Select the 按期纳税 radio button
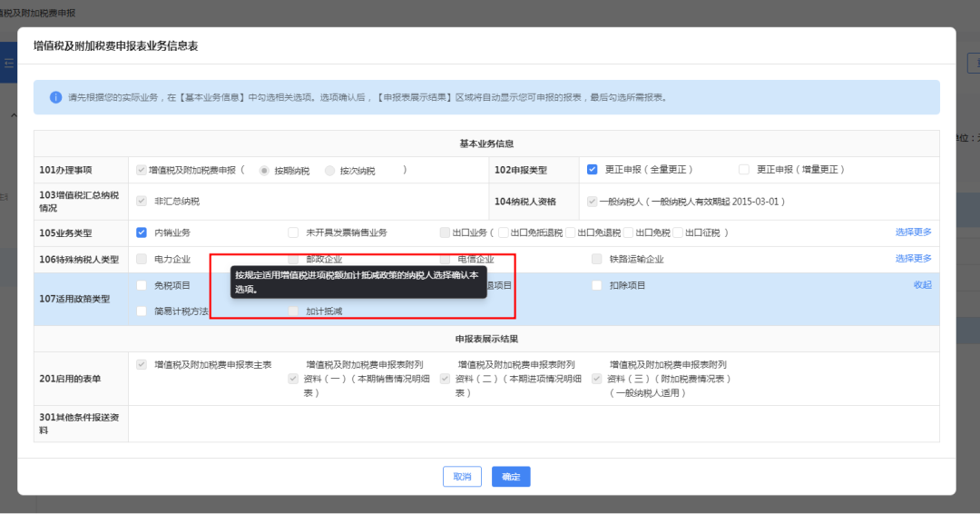Screen dimensions: 980x514 tap(264, 171)
